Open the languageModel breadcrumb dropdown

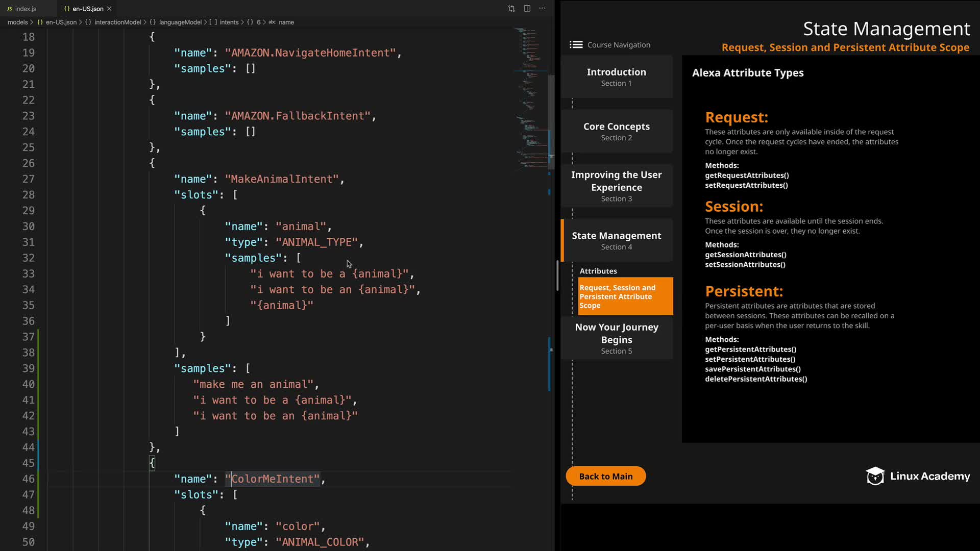coord(180,22)
